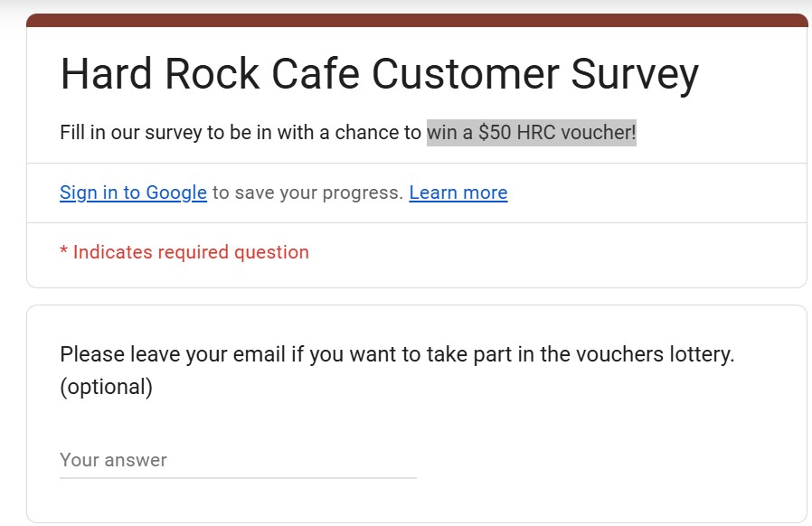Click the "Indicates required question" notice
Screen dimensions: 812x526
[x=191, y=252]
